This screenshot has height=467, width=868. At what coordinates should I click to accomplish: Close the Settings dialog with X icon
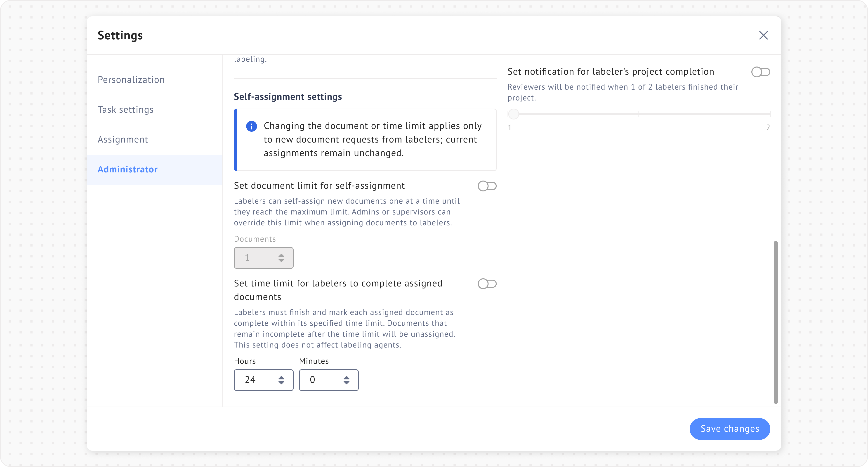[763, 35]
